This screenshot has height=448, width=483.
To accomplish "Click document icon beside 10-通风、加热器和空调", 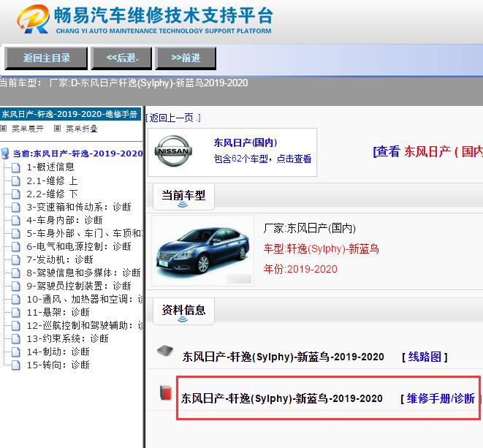I will point(15,300).
